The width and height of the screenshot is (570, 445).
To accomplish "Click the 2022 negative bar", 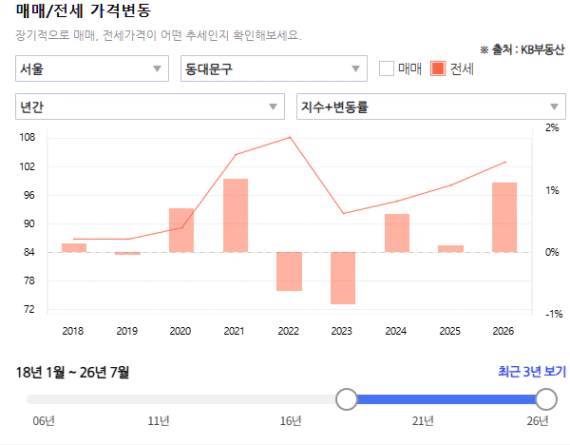I will (289, 271).
